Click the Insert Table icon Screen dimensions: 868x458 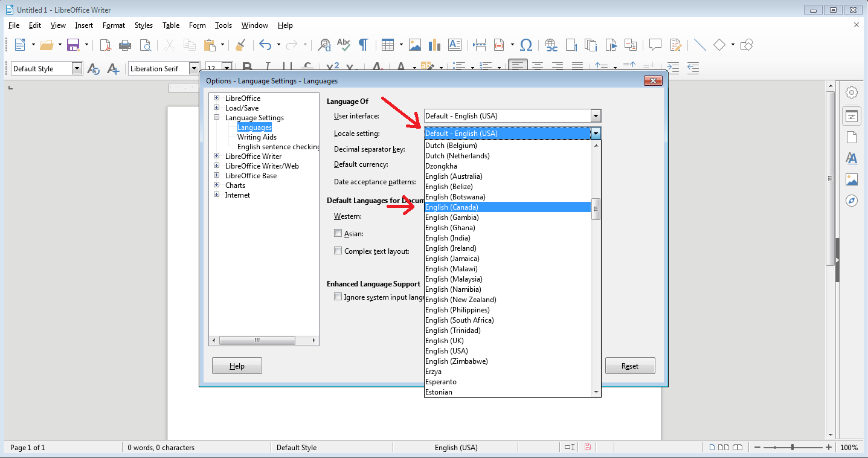click(388, 45)
